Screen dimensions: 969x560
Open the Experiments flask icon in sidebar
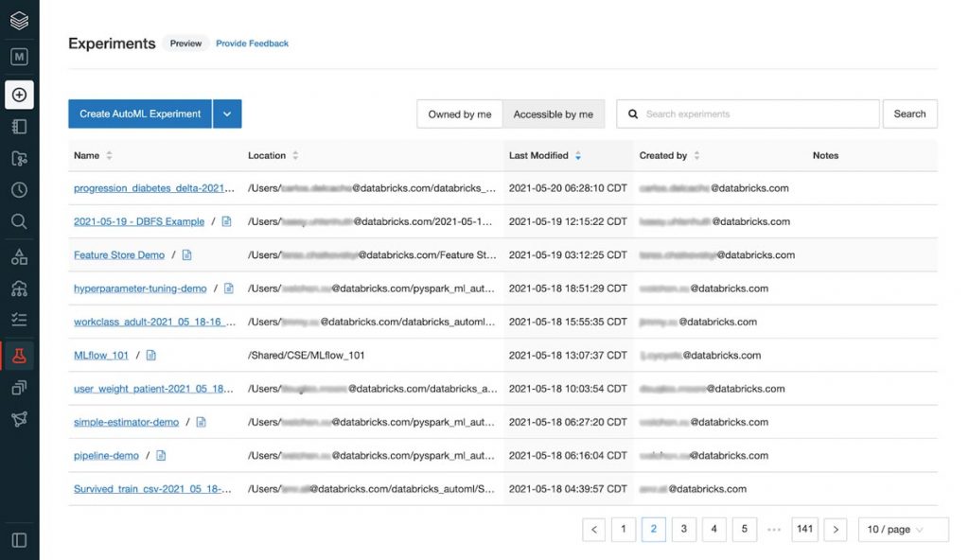click(19, 356)
